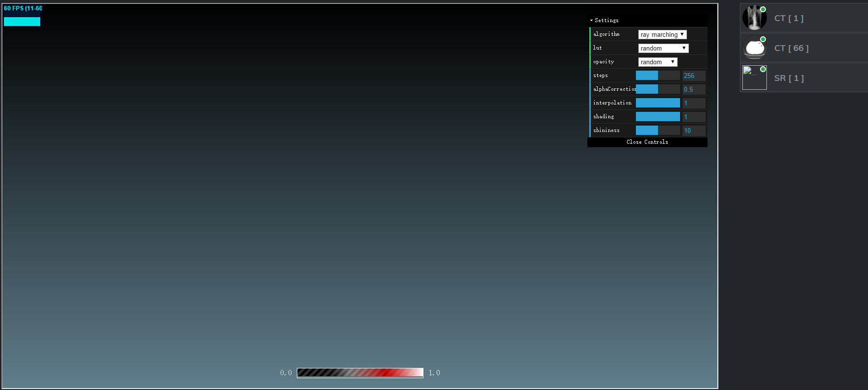Click the green status dot on CT [ 1 ]
Screen dimensions: 868x390
click(763, 9)
